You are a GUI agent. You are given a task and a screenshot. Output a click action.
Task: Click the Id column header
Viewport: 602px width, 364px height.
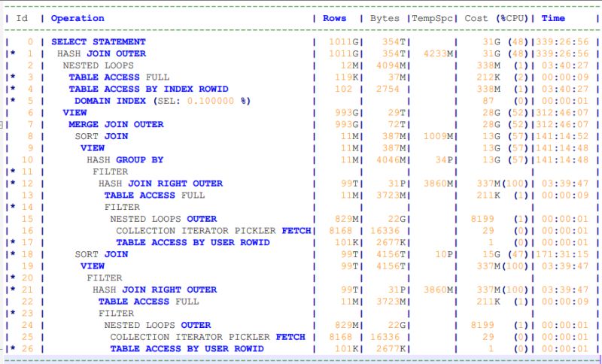[x=22, y=18]
